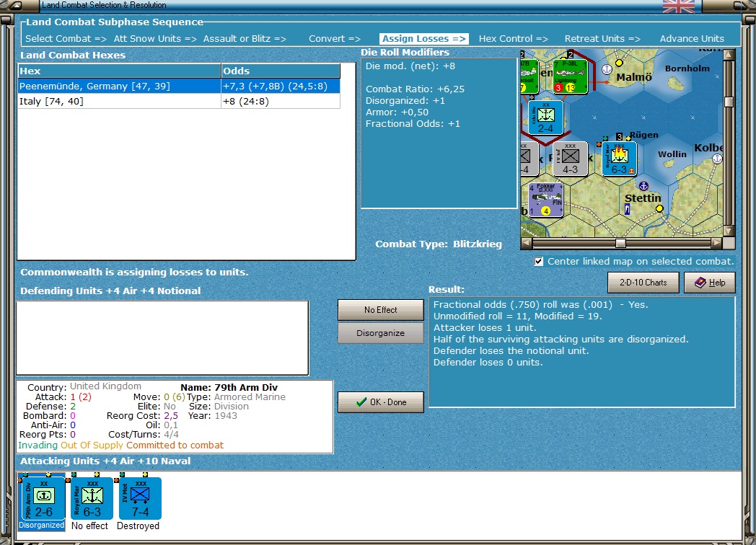Click the Odds column header
Image resolution: width=756 pixels, height=545 pixels.
click(x=281, y=71)
